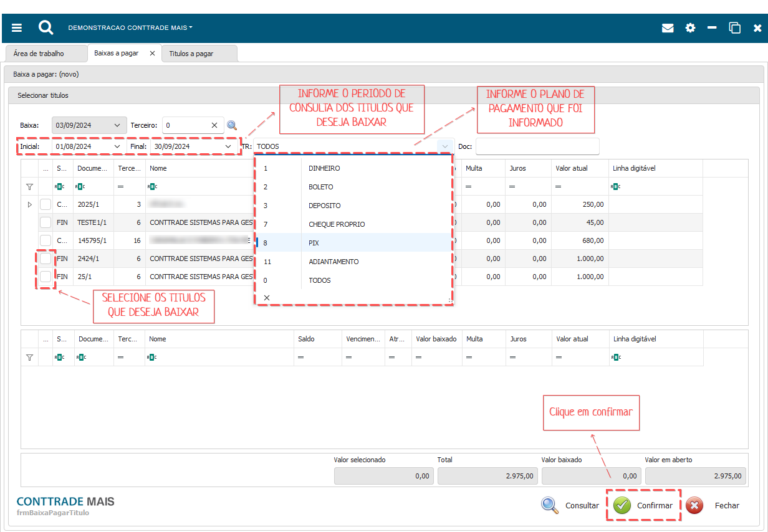Open the hamburger main menu
This screenshot has height=532, width=768.
pyautogui.click(x=17, y=28)
